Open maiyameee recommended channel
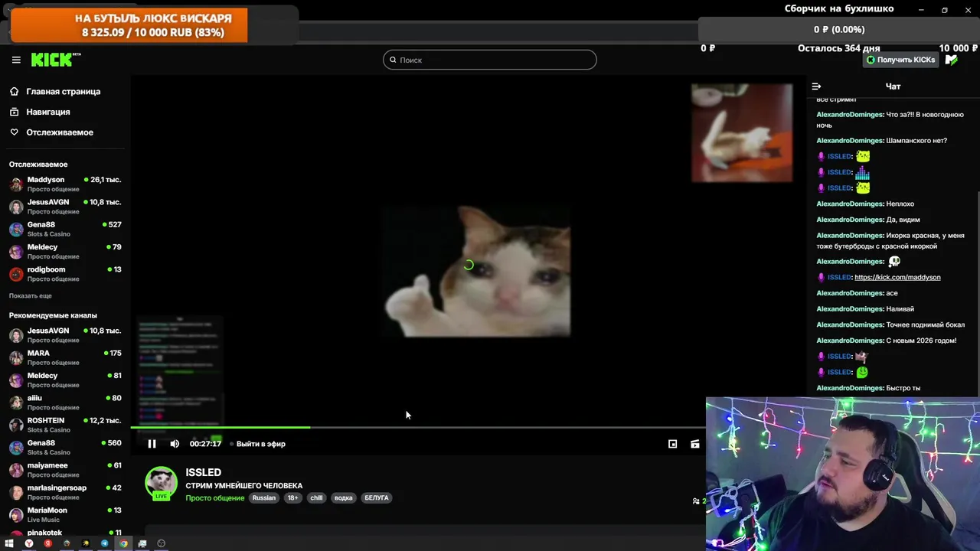The height and width of the screenshot is (551, 980). coord(65,469)
